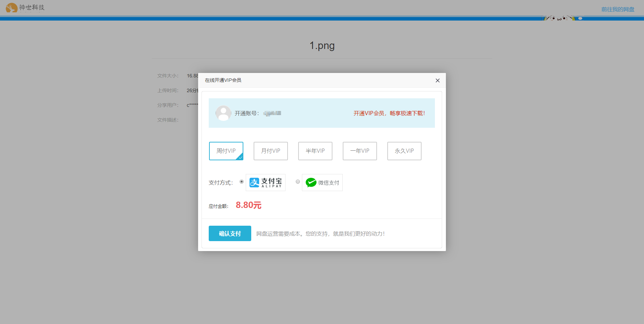Click the gray user avatar icon

coord(223,113)
